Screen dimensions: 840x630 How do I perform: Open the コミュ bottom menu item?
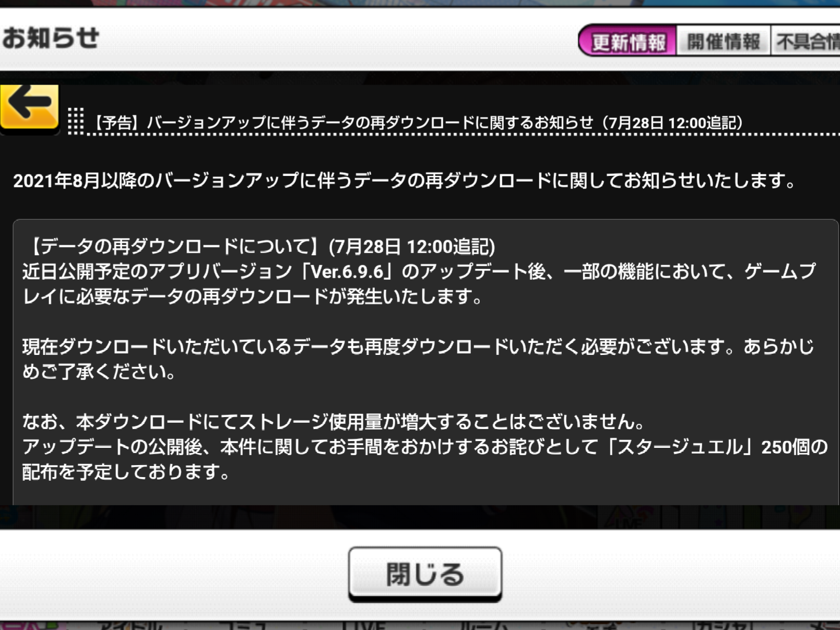pyautogui.click(x=243, y=625)
